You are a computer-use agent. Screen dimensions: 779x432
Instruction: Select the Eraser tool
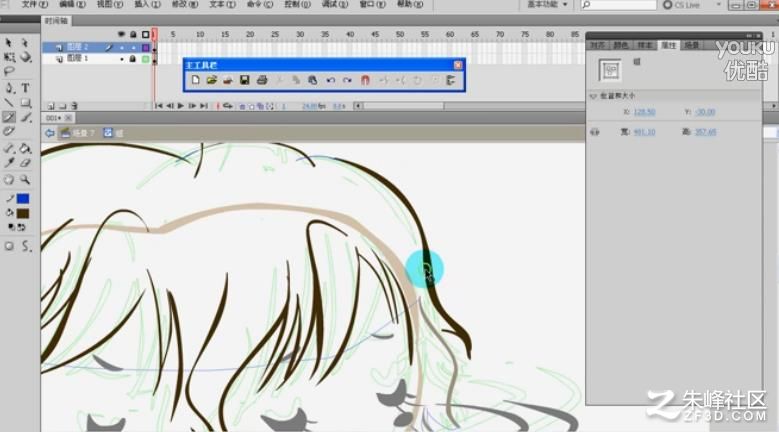point(25,162)
